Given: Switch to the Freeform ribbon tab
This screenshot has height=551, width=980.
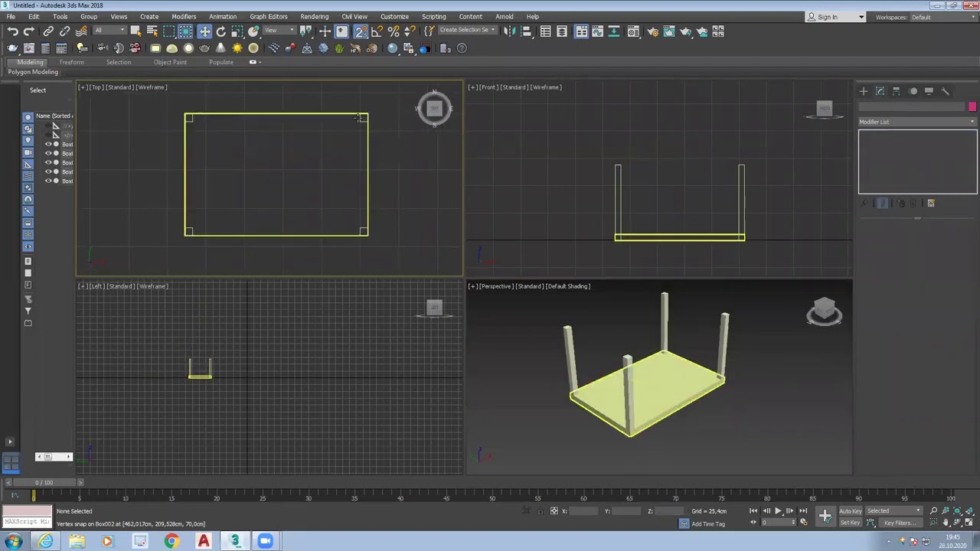Looking at the screenshot, I should coord(71,62).
